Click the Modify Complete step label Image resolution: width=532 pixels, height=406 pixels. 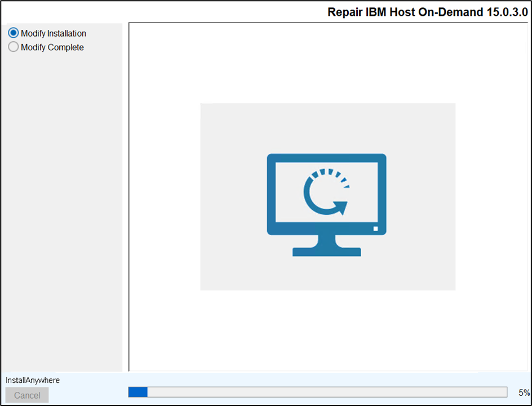(52, 48)
